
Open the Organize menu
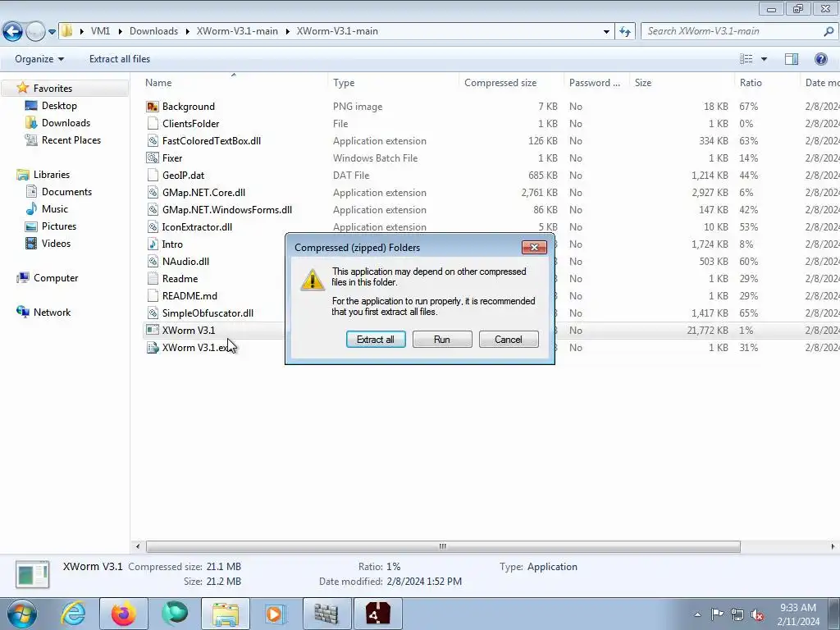point(39,59)
